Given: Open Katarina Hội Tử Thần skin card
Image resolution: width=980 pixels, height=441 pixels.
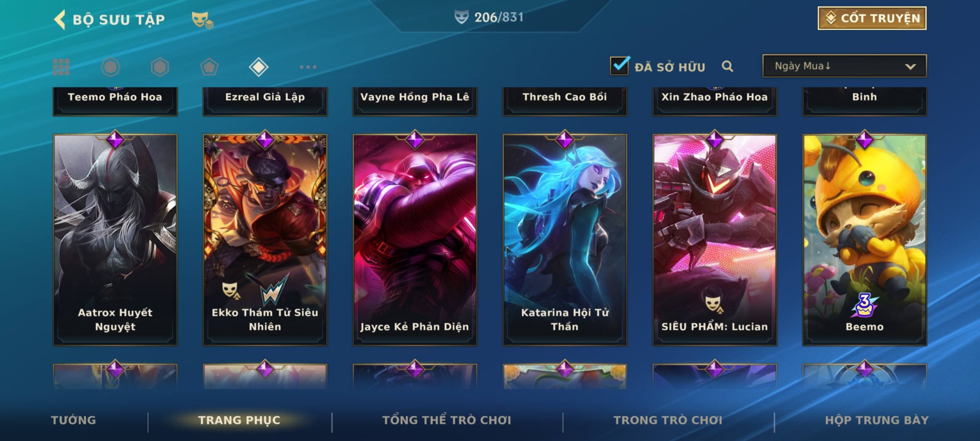Looking at the screenshot, I should click(x=565, y=240).
